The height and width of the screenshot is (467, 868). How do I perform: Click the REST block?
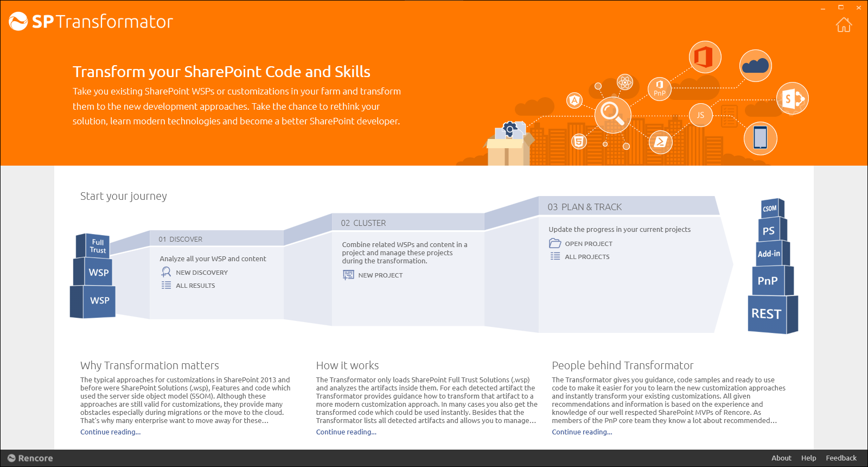pos(773,314)
